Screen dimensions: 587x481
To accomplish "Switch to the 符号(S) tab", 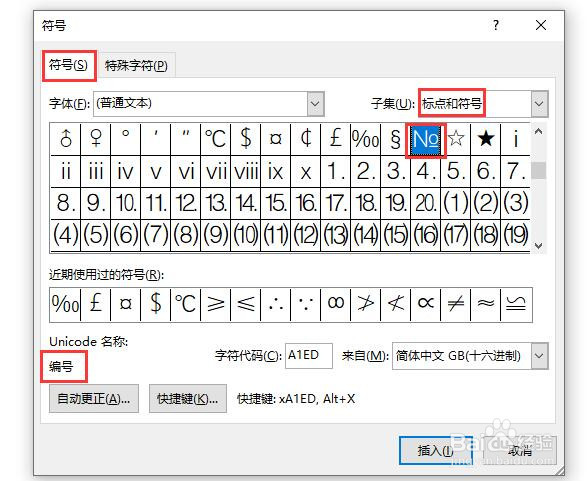I will [x=68, y=65].
